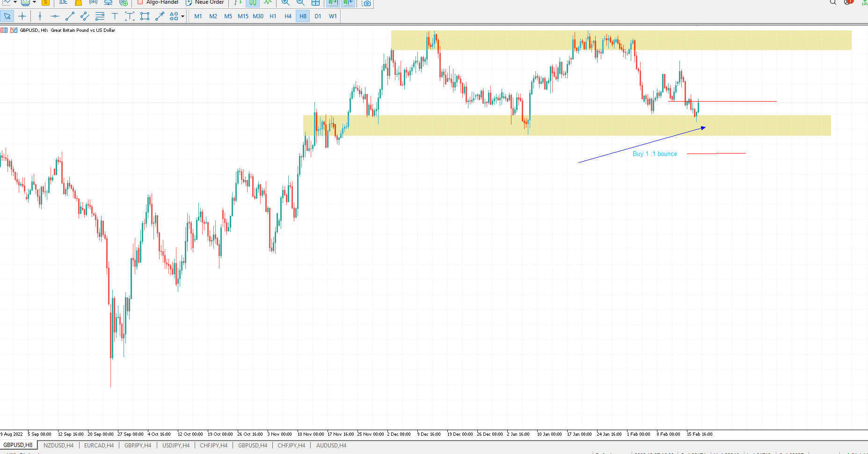Viewport: 868px width, 454px height.
Task: Toggle chart auto-scroll button
Action: pyautogui.click(x=333, y=2)
